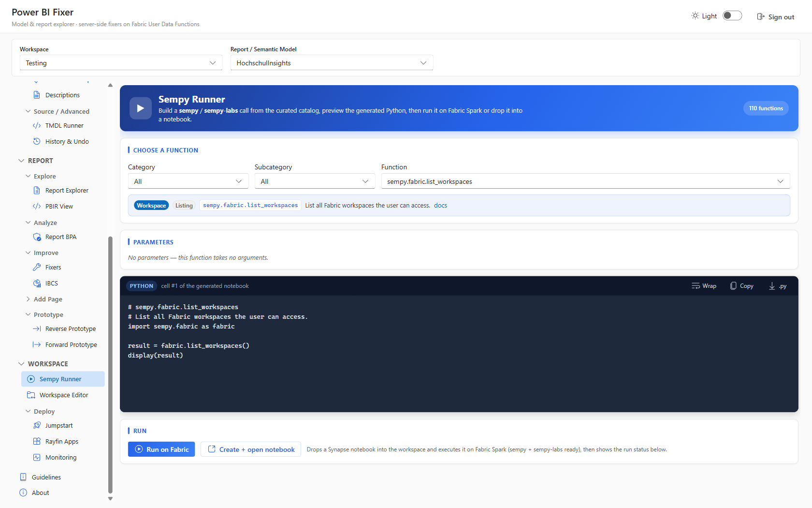The width and height of the screenshot is (812, 508).
Task: Click the Monitoring chart icon
Action: 37,457
